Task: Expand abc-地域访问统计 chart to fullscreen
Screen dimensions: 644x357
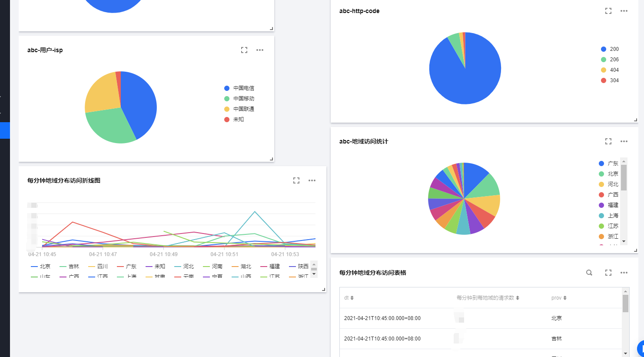Action: (608, 141)
